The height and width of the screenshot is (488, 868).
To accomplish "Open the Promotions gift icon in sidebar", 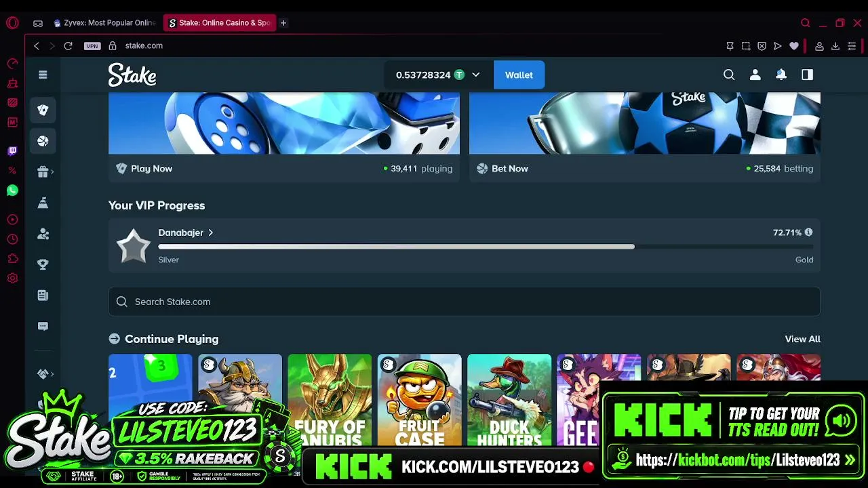I will (x=43, y=172).
